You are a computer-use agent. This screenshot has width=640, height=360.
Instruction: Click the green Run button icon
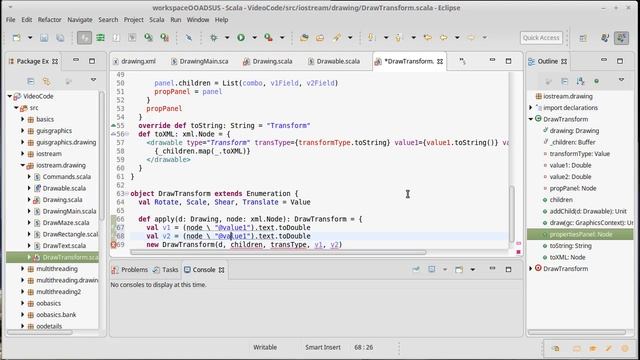pyautogui.click(x=241, y=38)
